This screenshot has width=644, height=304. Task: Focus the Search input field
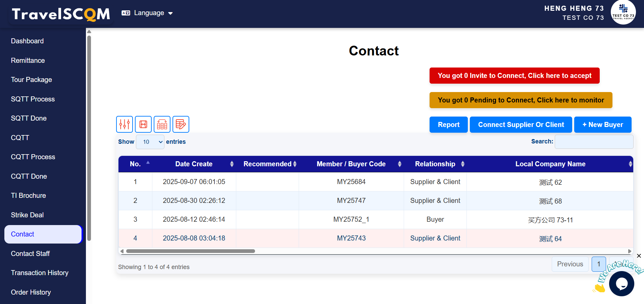coord(594,142)
